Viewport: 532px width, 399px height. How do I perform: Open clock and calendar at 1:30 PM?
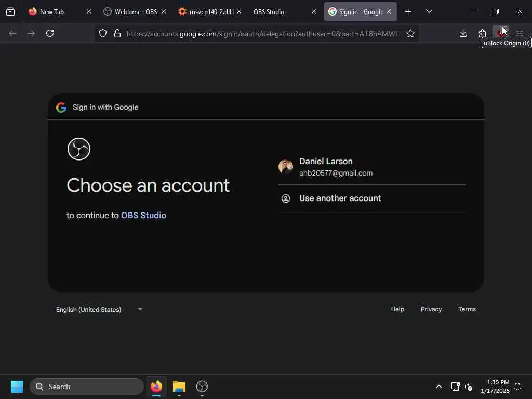495,387
